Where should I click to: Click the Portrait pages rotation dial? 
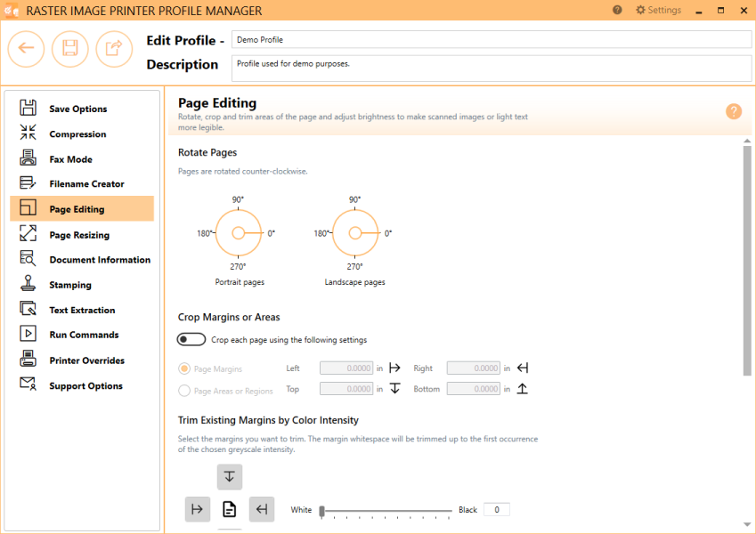coord(238,233)
